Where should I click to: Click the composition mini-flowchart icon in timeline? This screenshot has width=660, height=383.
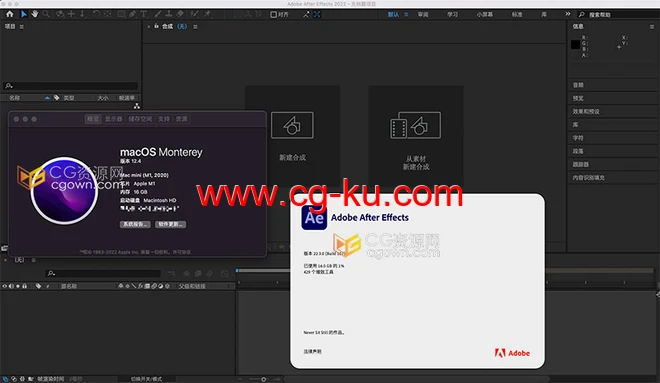tap(171, 274)
